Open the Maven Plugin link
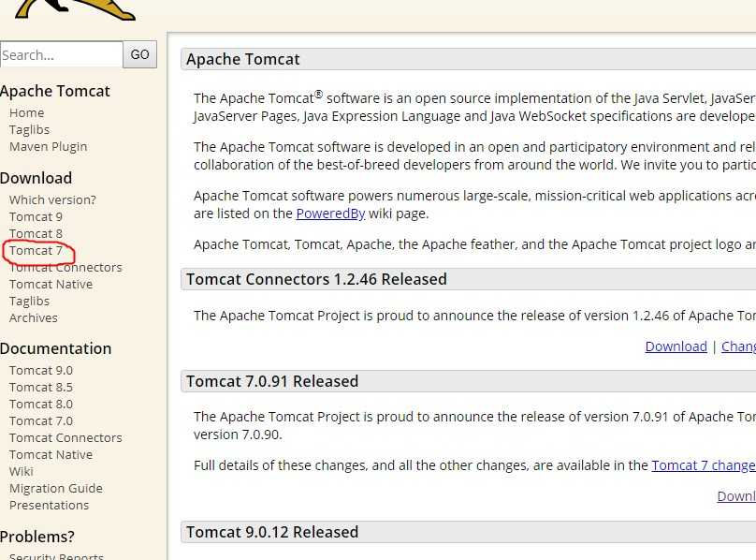The image size is (756, 560). (49, 147)
